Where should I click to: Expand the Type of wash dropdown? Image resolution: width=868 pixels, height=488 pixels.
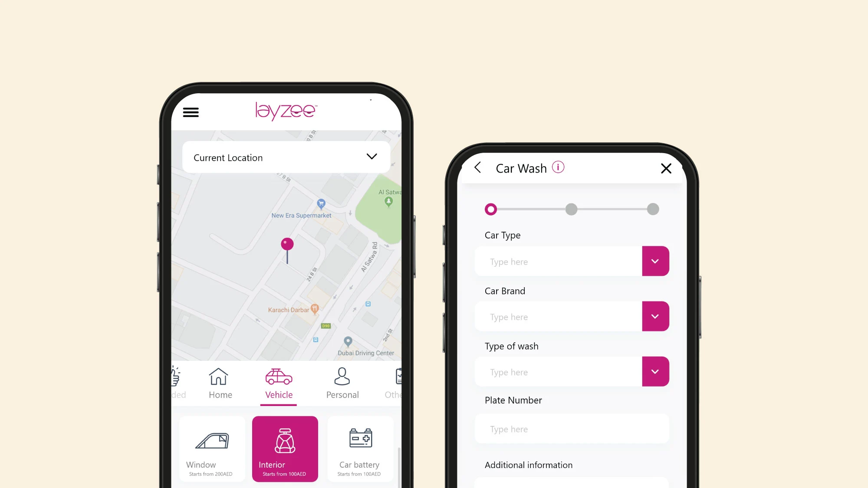pyautogui.click(x=654, y=371)
